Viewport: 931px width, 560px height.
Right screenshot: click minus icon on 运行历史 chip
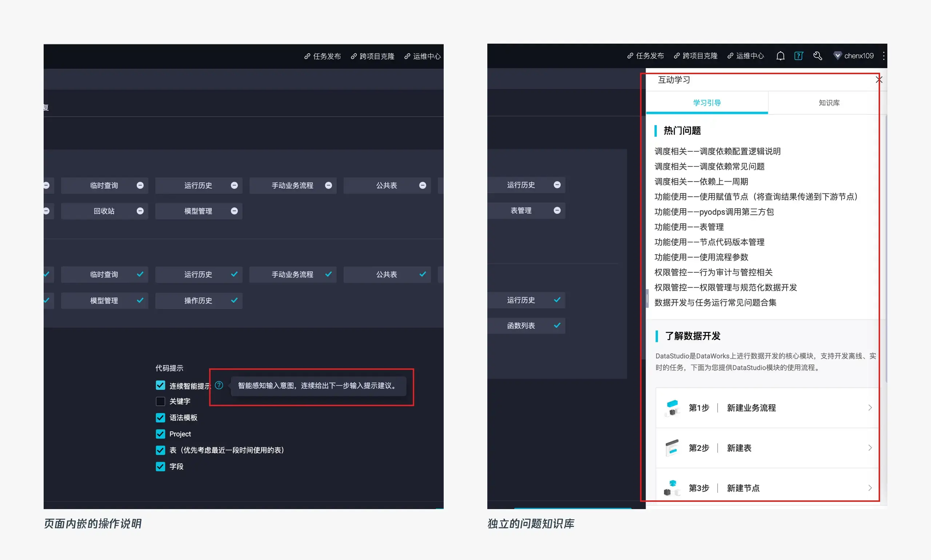(x=557, y=184)
